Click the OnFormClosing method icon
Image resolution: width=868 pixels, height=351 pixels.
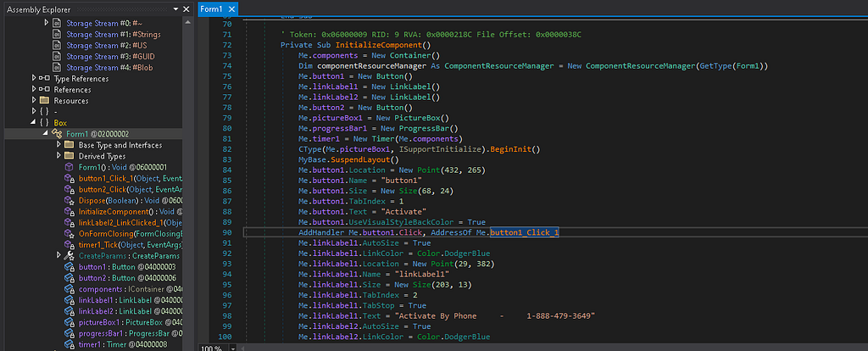pos(69,234)
